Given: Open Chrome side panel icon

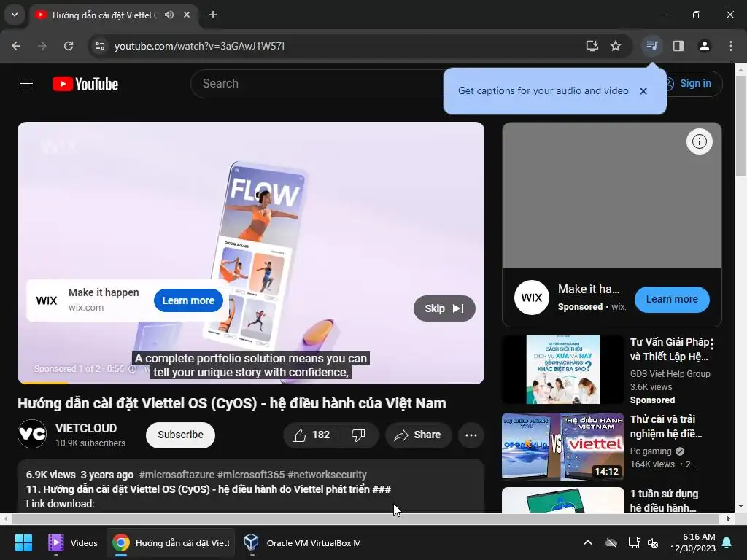Looking at the screenshot, I should tap(678, 46).
